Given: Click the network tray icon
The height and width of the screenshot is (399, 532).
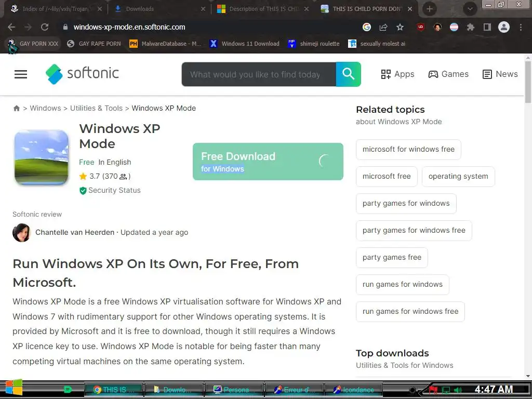Looking at the screenshot, I should tap(445, 390).
